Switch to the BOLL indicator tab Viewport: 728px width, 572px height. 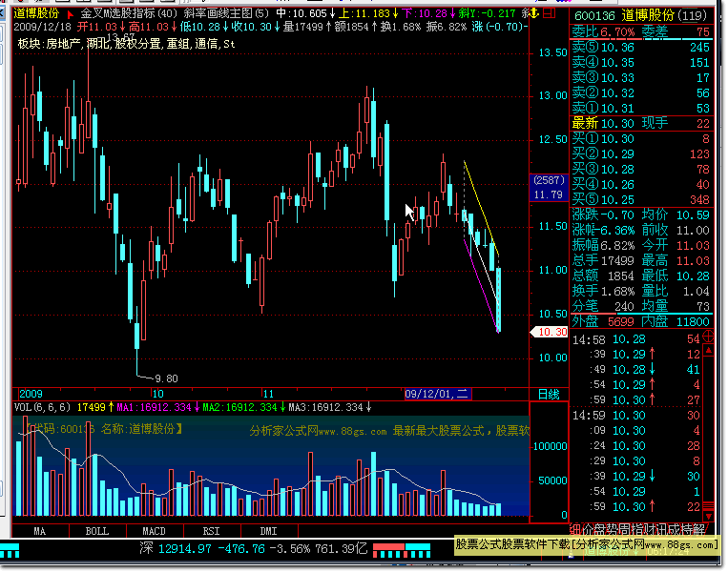[x=96, y=530]
